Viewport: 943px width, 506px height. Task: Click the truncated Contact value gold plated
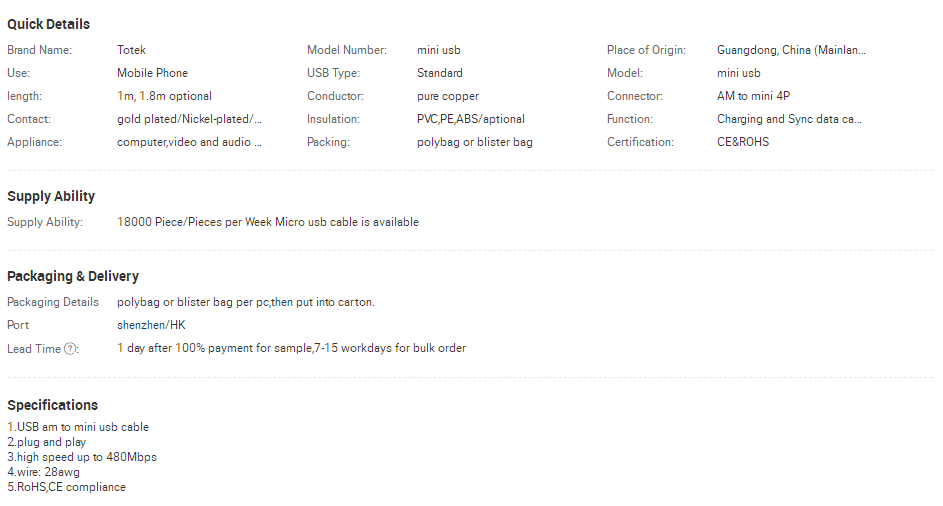coord(189,119)
